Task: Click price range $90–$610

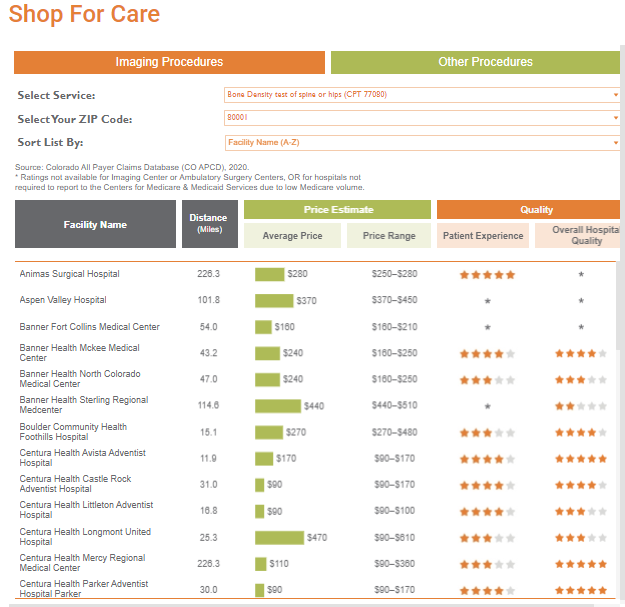Action: point(394,538)
